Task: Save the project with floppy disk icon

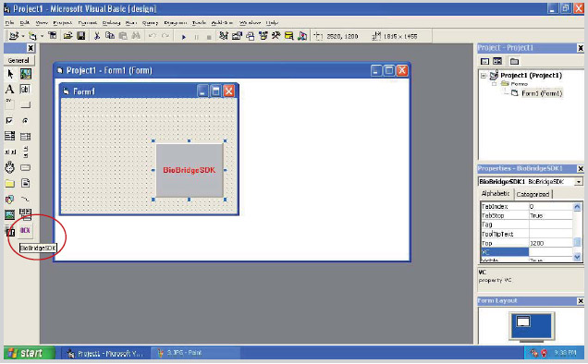Action: pos(80,36)
